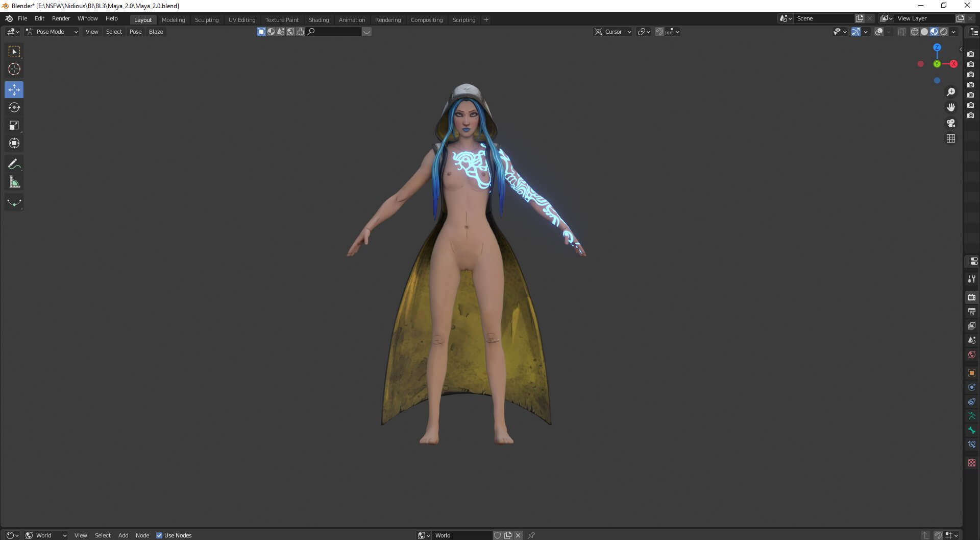Open the Pose Mode dropdown

52,32
